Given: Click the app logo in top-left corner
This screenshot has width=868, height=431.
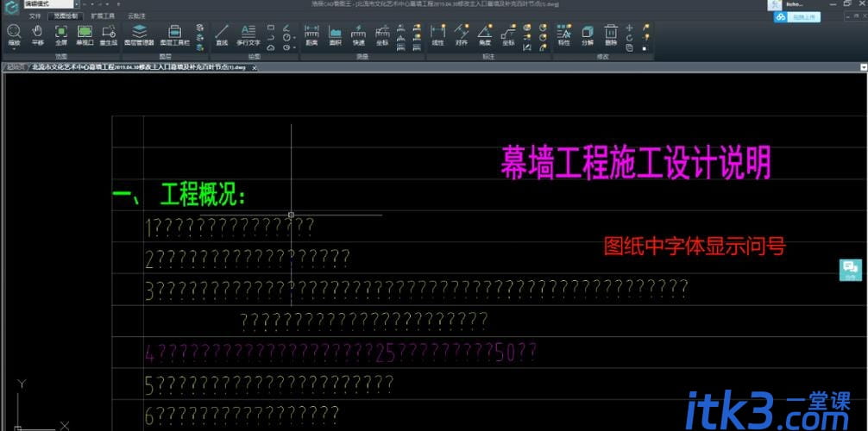Looking at the screenshot, I should pos(12,7).
